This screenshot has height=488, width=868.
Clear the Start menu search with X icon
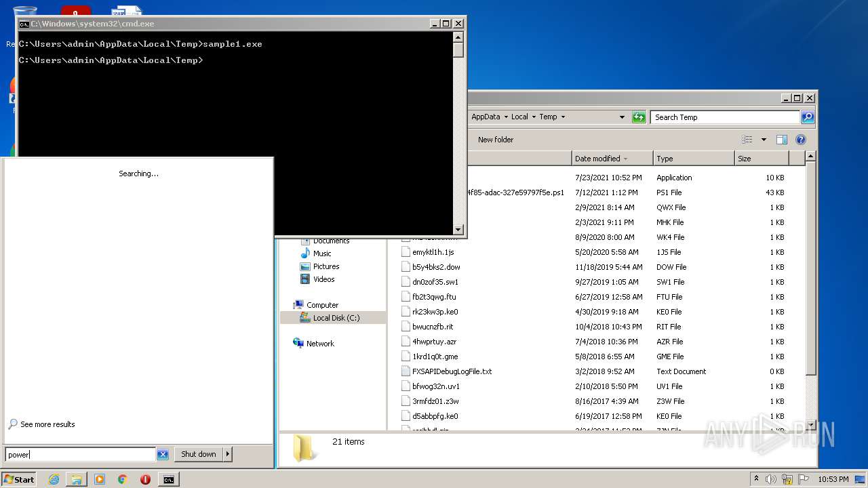163,455
